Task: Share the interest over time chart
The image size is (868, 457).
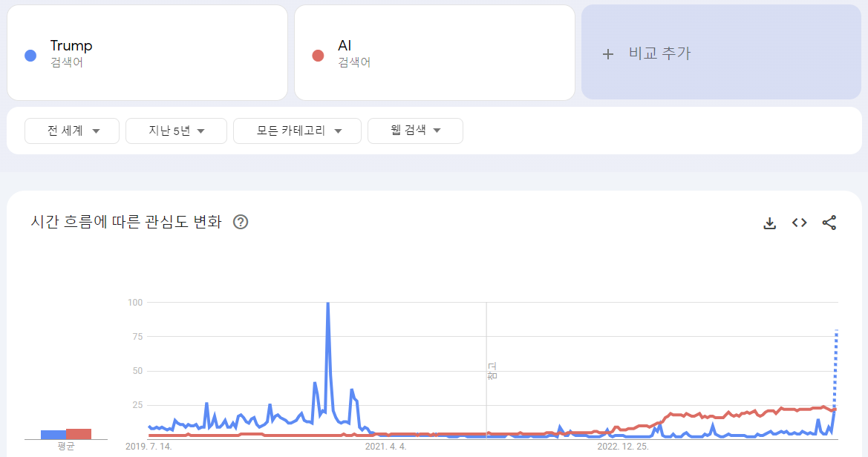Action: (x=829, y=223)
